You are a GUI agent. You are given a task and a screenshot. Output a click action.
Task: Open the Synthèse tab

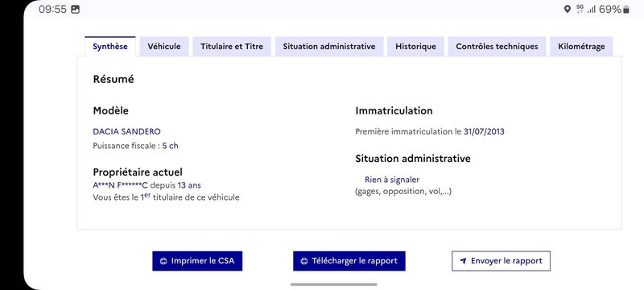pos(110,47)
